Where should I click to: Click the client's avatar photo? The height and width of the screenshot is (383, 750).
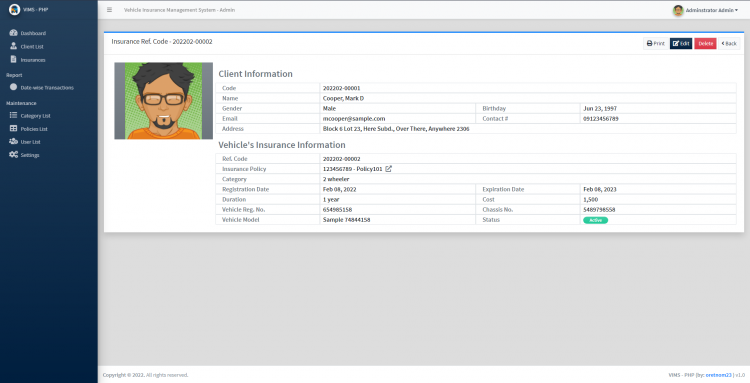[x=164, y=101]
